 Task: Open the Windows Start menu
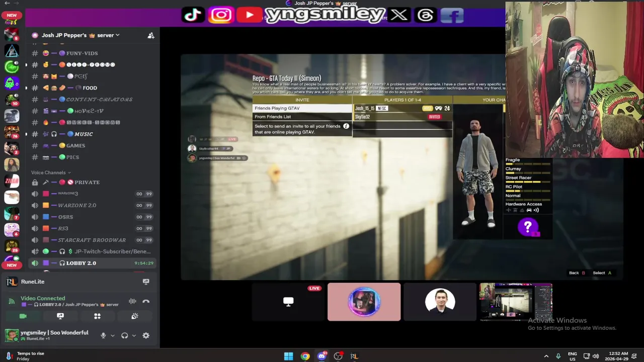point(288,356)
